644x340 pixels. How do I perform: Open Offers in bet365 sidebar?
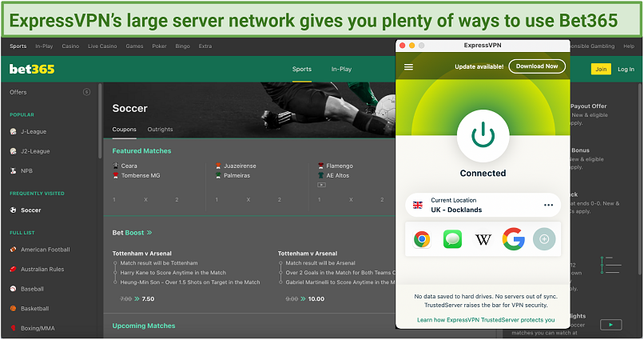point(18,92)
